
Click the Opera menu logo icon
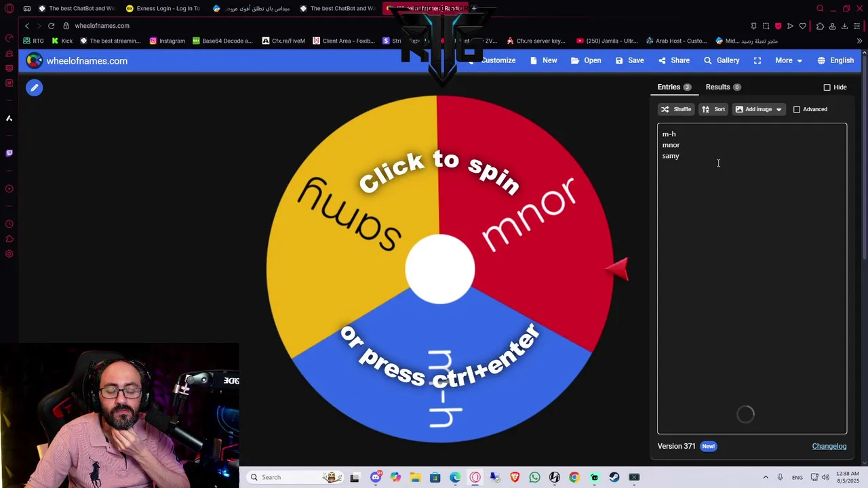[x=9, y=8]
